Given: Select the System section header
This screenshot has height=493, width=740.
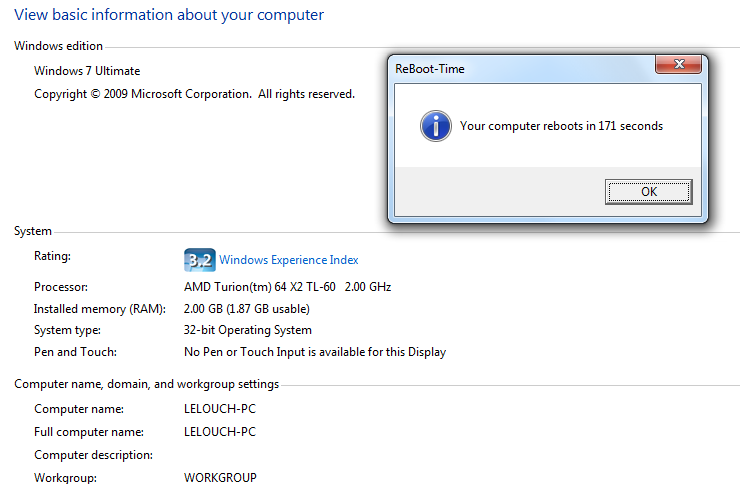Looking at the screenshot, I should 33,231.
